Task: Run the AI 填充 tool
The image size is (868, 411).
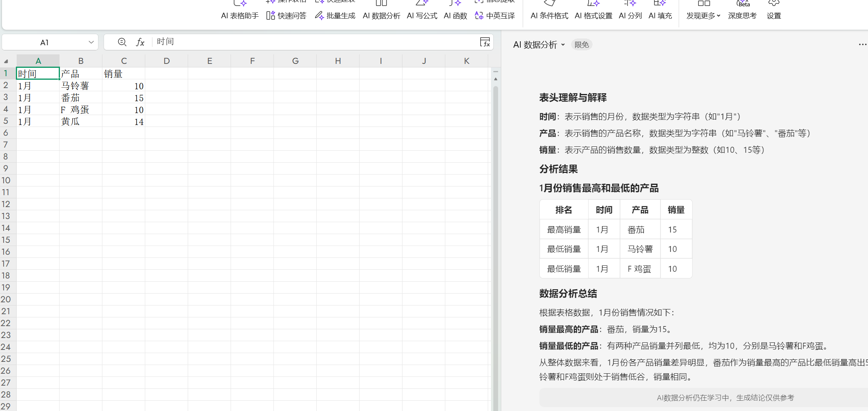Action: click(660, 10)
